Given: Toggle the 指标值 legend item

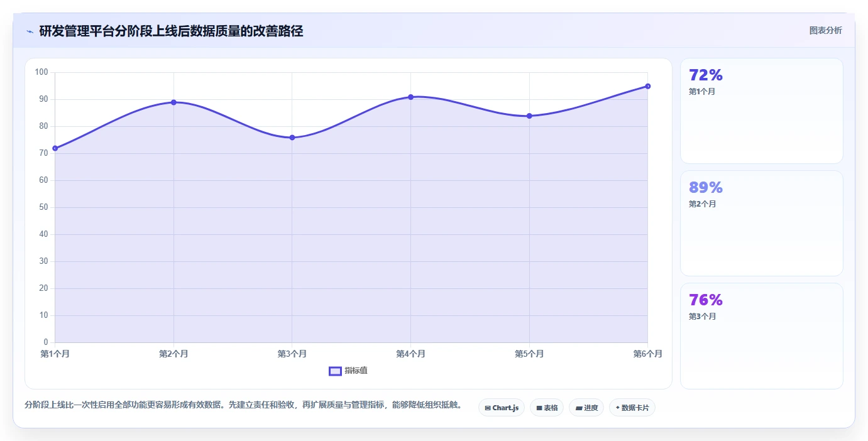Looking at the screenshot, I should 348,371.
